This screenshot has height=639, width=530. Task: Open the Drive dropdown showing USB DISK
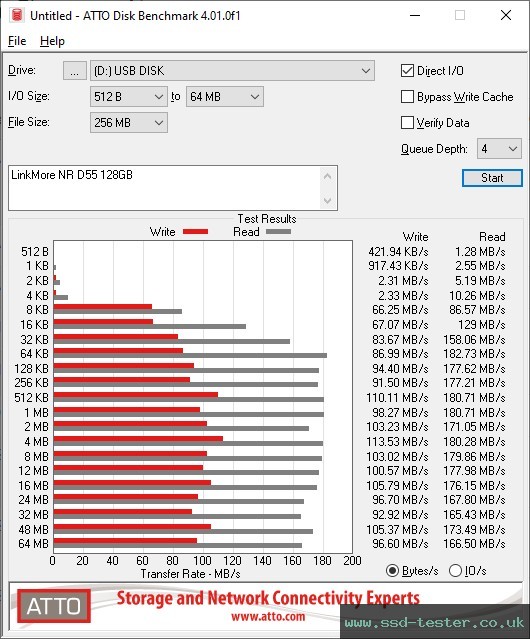click(x=232, y=71)
